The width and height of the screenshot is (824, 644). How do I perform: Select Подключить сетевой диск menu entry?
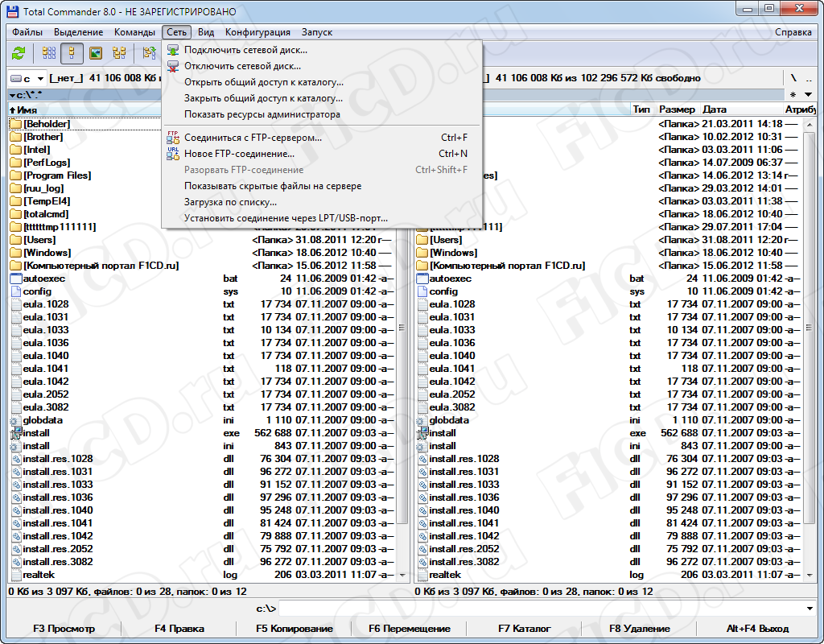tap(322, 51)
